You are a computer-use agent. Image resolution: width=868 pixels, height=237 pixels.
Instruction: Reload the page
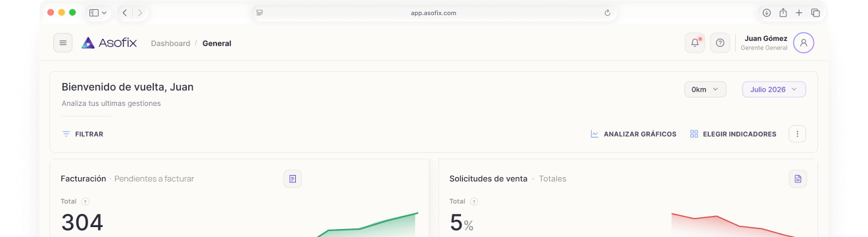tap(607, 13)
